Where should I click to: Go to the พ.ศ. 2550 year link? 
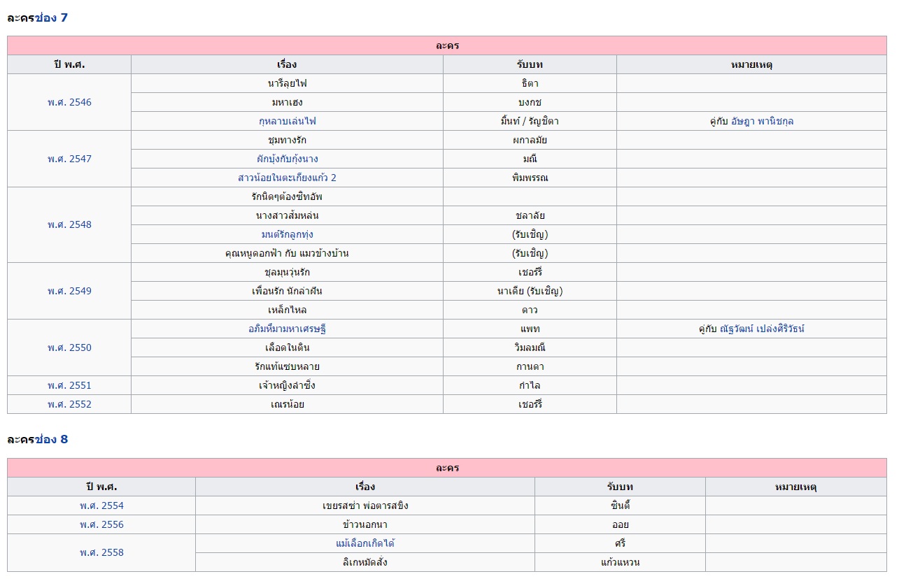tap(69, 347)
